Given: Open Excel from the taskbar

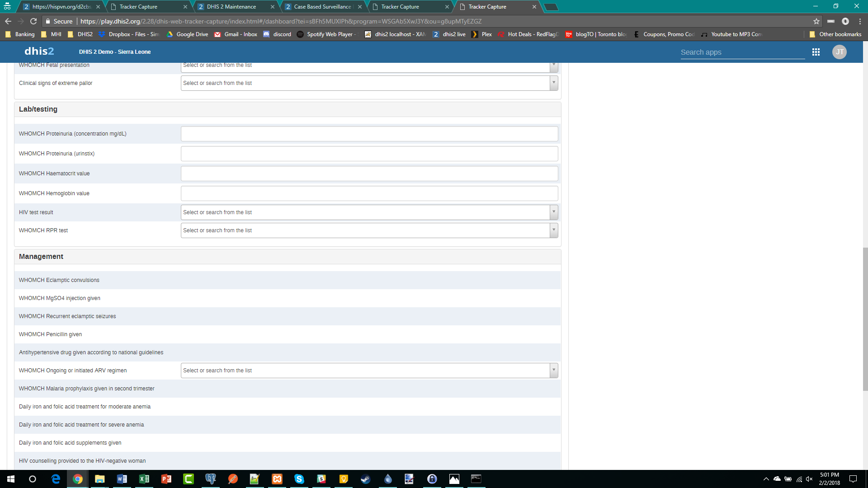Looking at the screenshot, I should (144, 479).
